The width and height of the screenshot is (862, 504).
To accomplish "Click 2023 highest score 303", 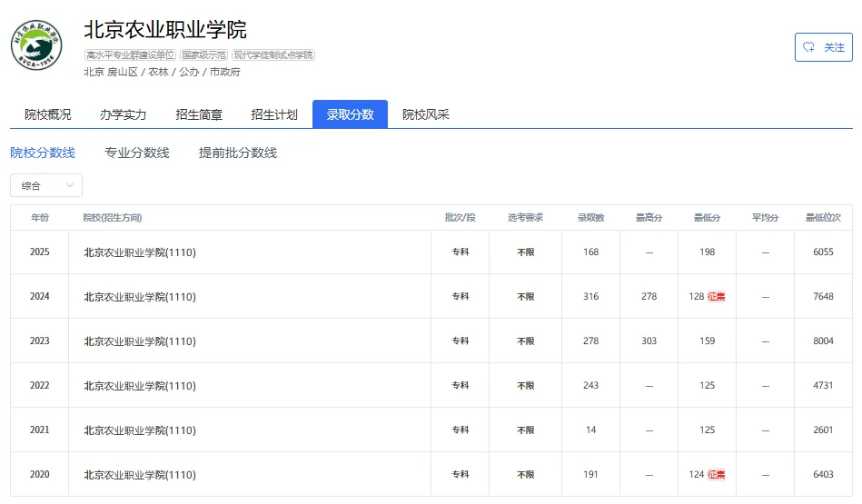I will tap(649, 341).
